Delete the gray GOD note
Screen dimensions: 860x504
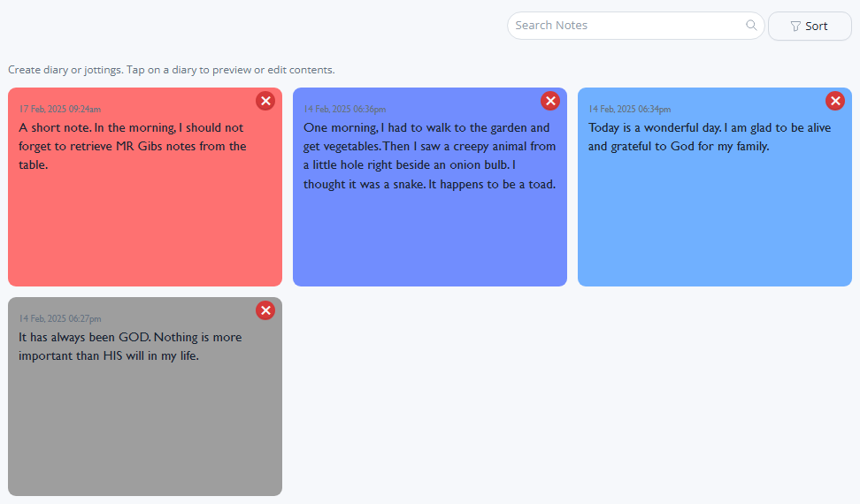(265, 310)
